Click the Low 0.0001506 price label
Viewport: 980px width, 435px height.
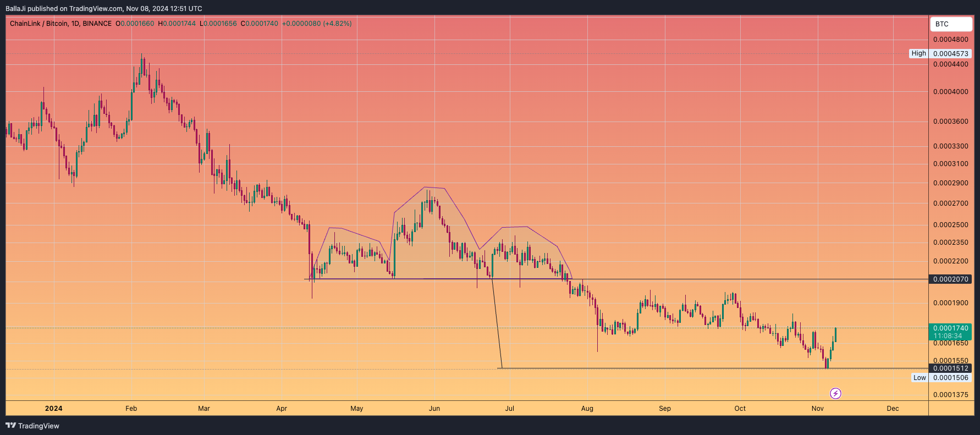[942, 377]
